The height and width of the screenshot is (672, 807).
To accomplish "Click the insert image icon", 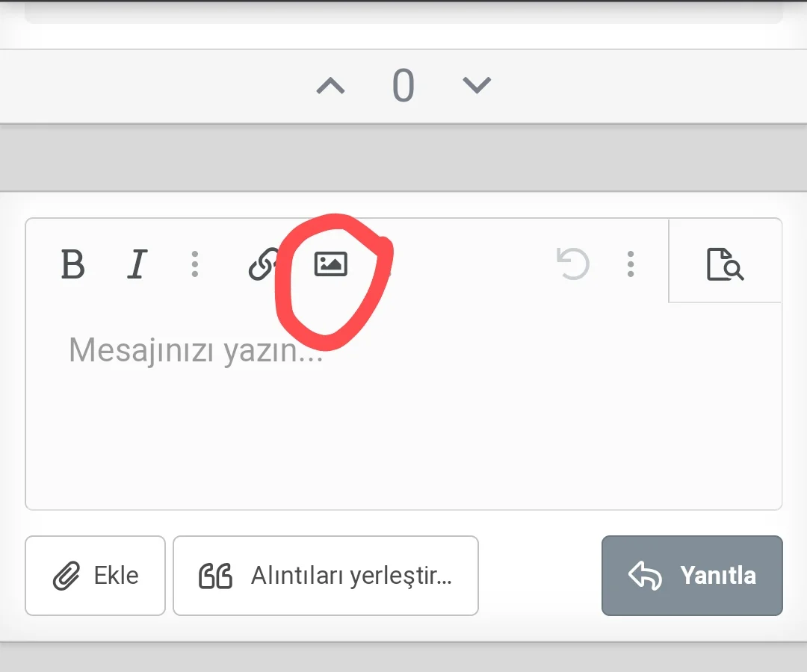I will 330,264.
